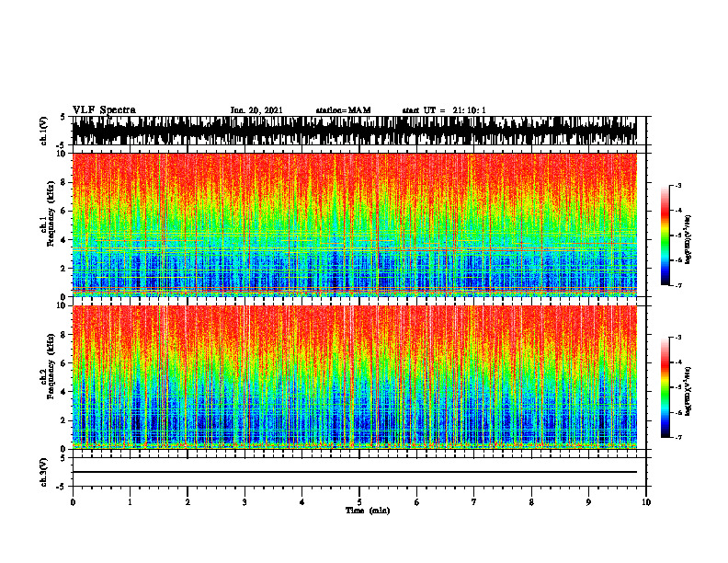Click the "ch.1(V)" axis label
Viewport: 728px width, 563px height.
coord(43,131)
